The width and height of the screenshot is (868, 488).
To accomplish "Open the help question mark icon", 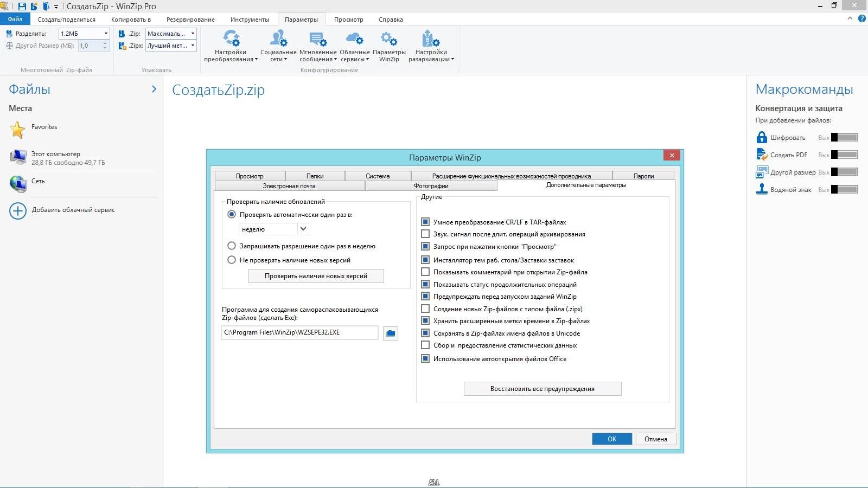I will pyautogui.click(x=861, y=18).
